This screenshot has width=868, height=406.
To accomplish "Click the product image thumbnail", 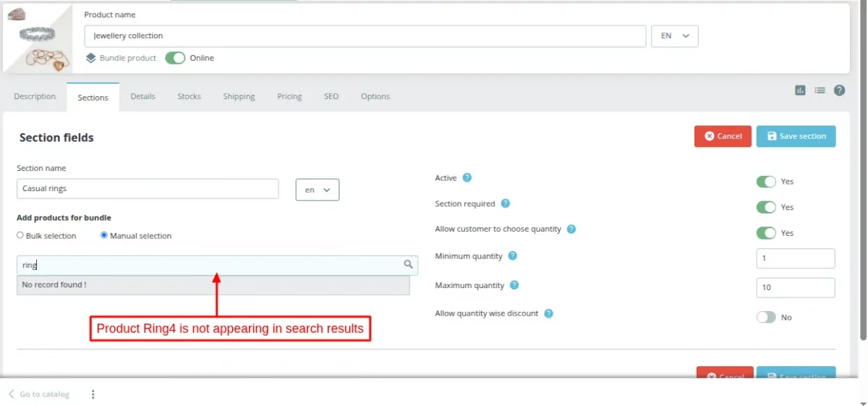I will (x=38, y=38).
